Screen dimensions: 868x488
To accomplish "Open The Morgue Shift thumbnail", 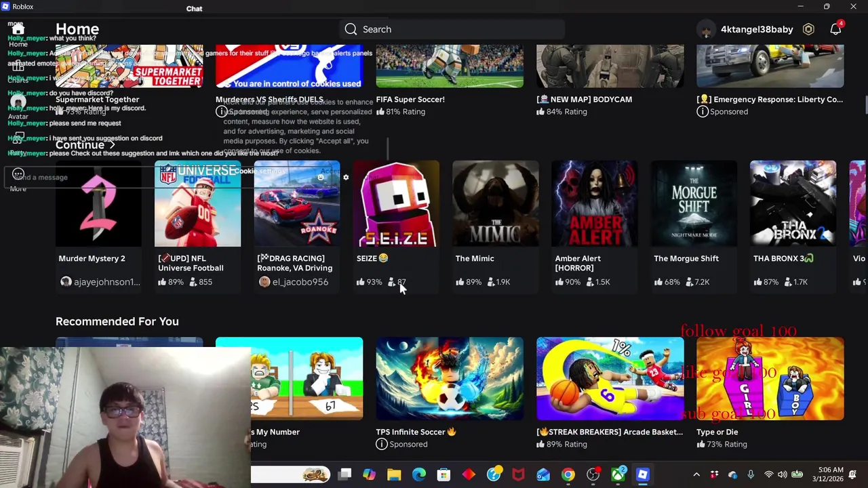I will click(x=694, y=204).
